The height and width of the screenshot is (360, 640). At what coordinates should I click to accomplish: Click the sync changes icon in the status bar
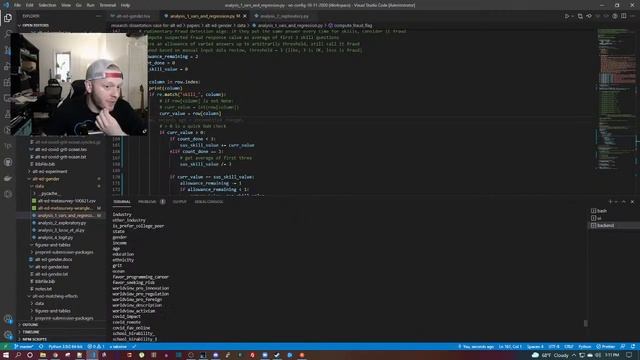[41, 347]
